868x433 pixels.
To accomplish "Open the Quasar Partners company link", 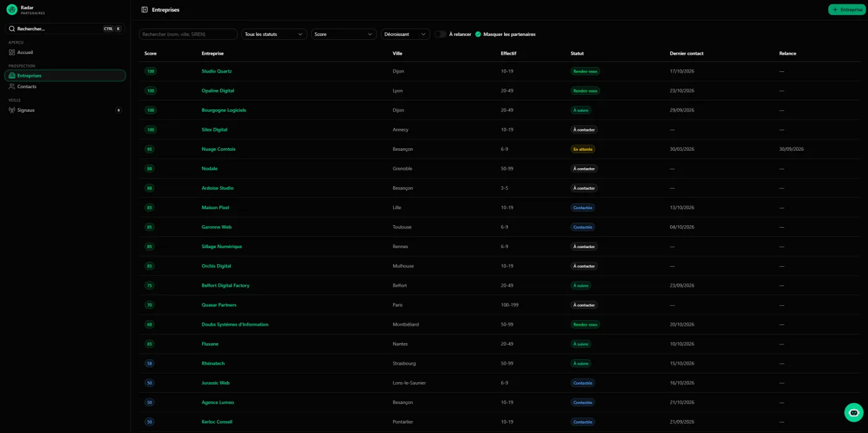I will [219, 305].
